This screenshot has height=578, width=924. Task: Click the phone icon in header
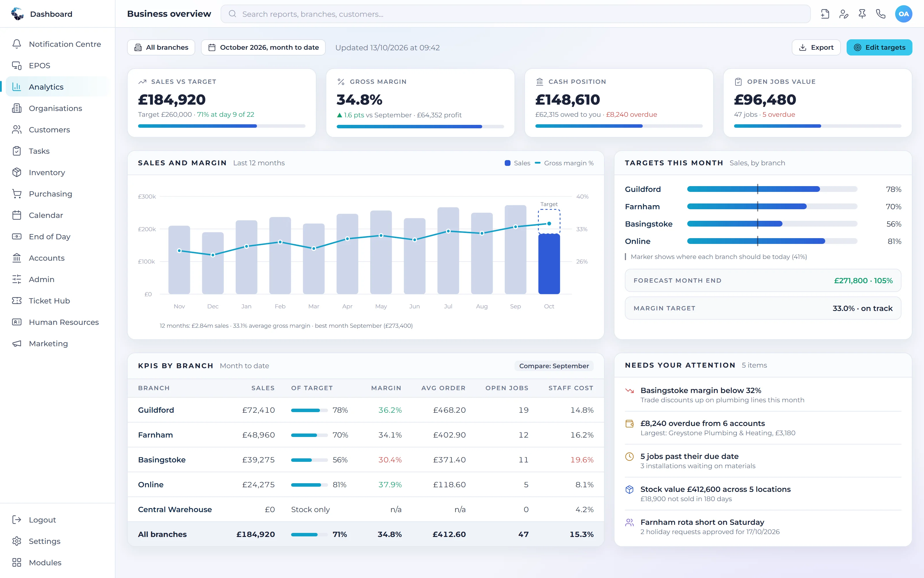click(880, 14)
